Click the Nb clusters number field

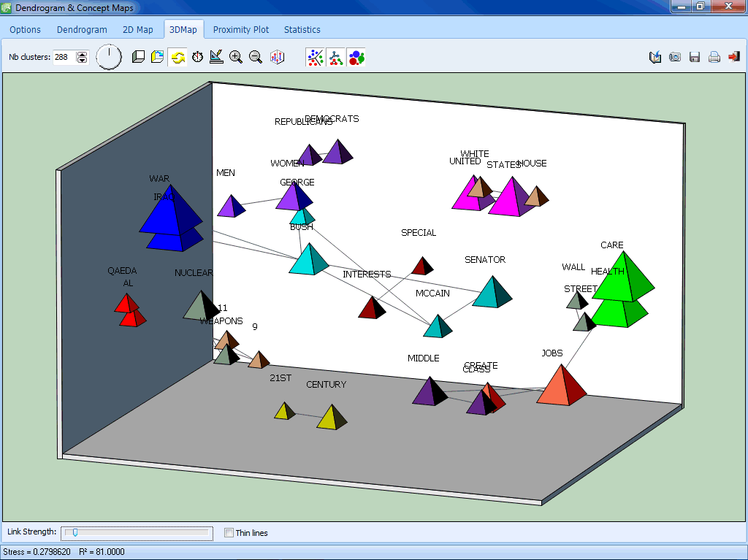coord(64,57)
